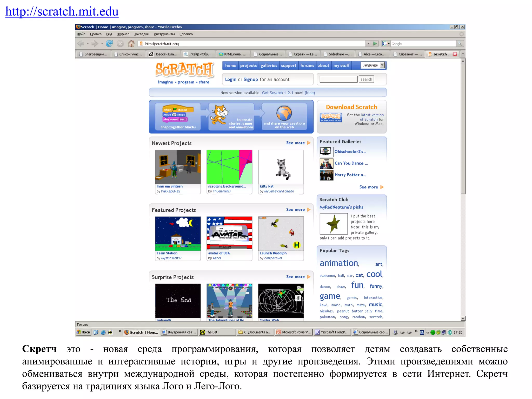Open Oldschooler2's gallery thumbnail icon
The image size is (532, 399).
pos(326,151)
